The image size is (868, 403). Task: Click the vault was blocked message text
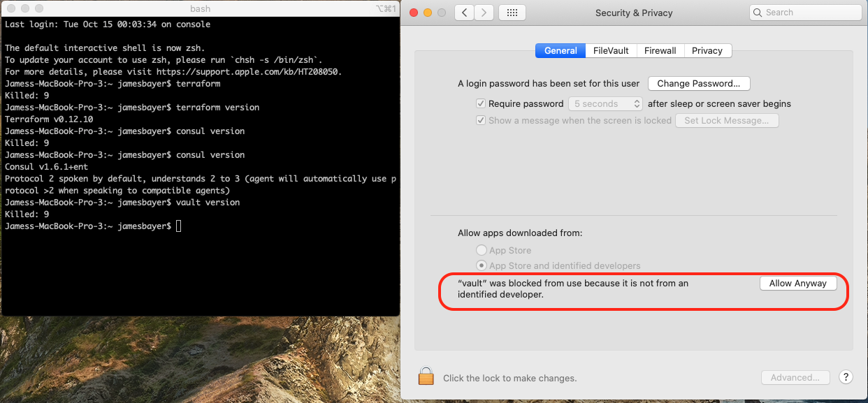click(x=573, y=289)
